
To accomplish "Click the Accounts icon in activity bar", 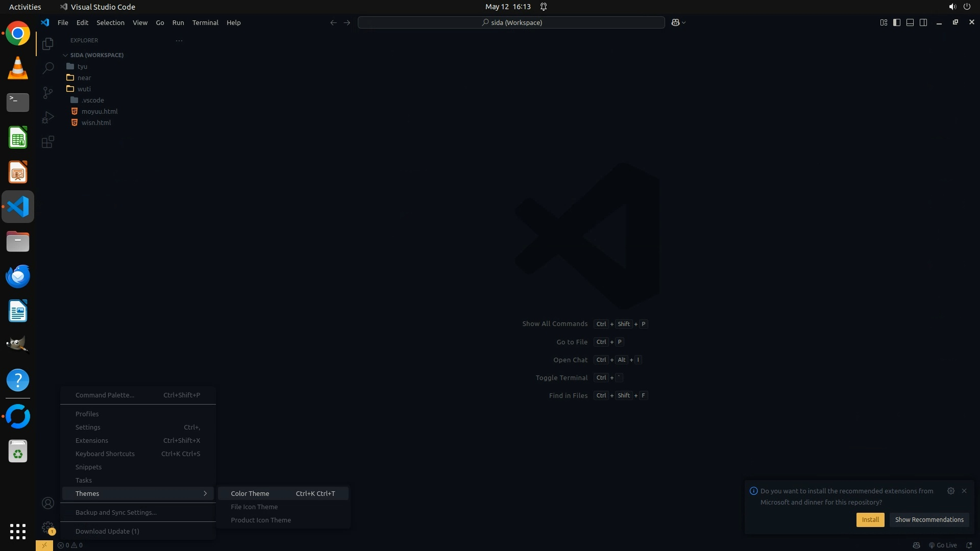I will [x=48, y=504].
